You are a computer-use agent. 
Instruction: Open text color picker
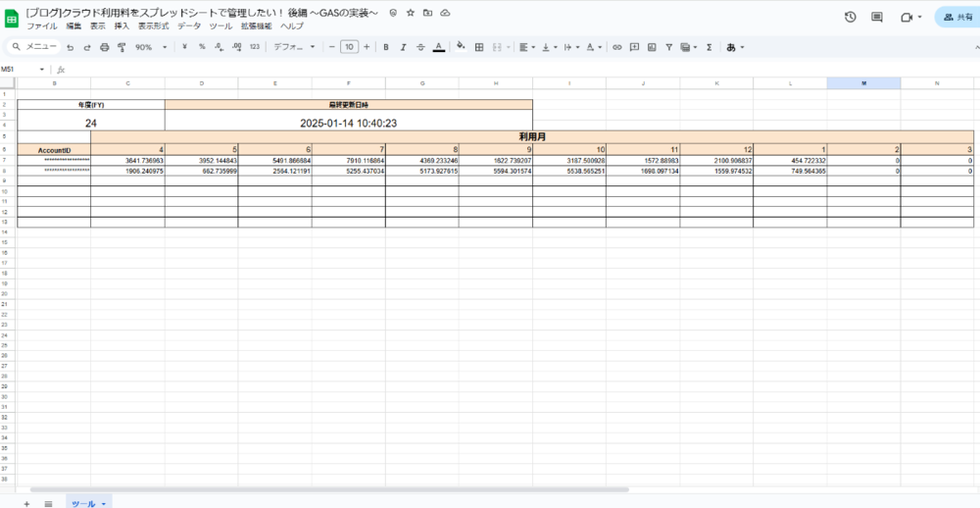pyautogui.click(x=439, y=47)
